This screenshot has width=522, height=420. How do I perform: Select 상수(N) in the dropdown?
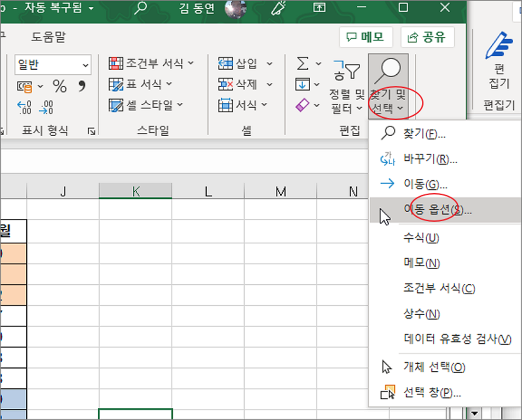point(445,314)
